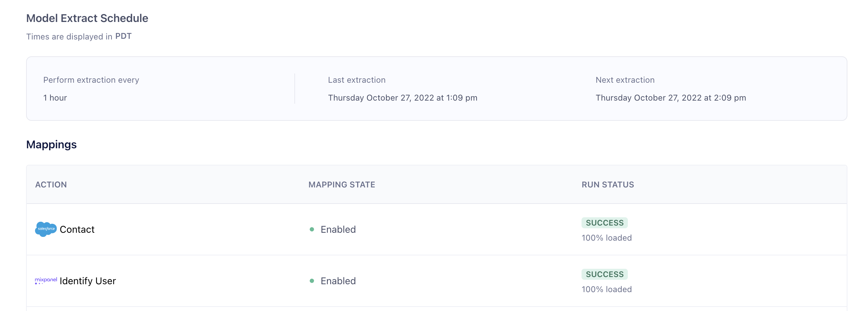868x311 pixels.
Task: Click the PDT timezone label
Action: pyautogui.click(x=123, y=36)
